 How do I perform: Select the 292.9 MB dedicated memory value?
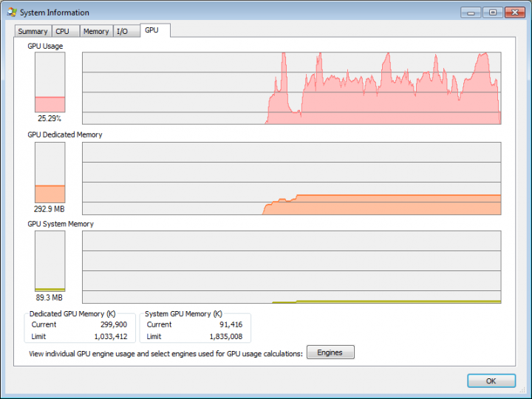pyautogui.click(x=50, y=209)
